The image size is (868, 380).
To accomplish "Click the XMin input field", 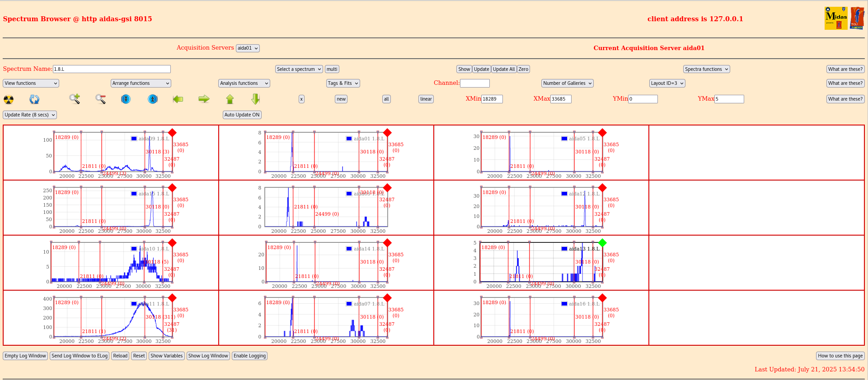I will [x=492, y=99].
